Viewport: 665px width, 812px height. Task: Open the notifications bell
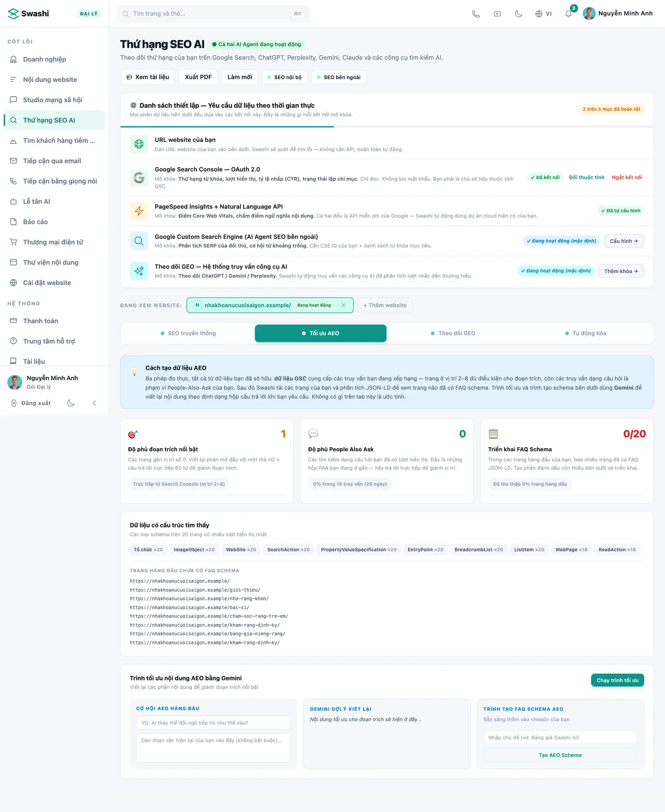[569, 14]
